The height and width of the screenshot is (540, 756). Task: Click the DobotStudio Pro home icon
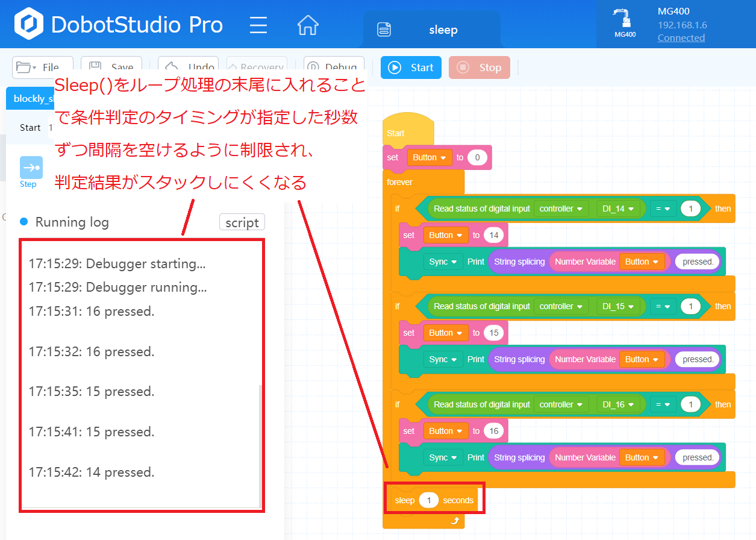(308, 25)
